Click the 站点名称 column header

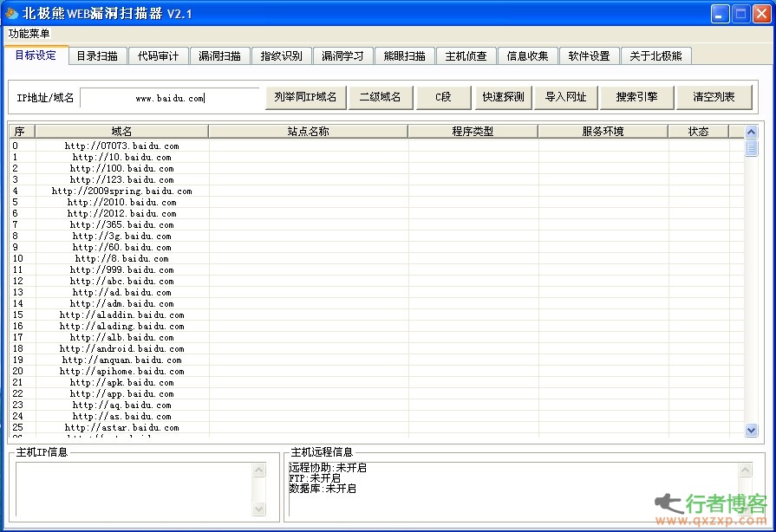point(309,131)
